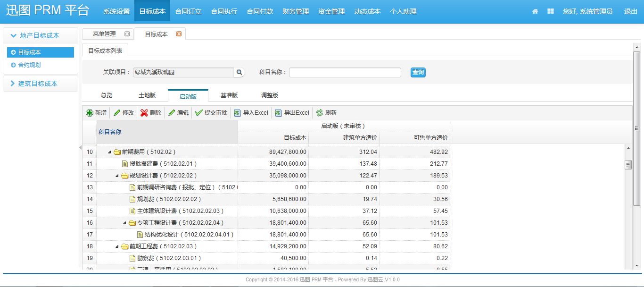Click folder icon of 前期工程费 row
The height and width of the screenshot is (287, 644).
pyautogui.click(x=125, y=246)
